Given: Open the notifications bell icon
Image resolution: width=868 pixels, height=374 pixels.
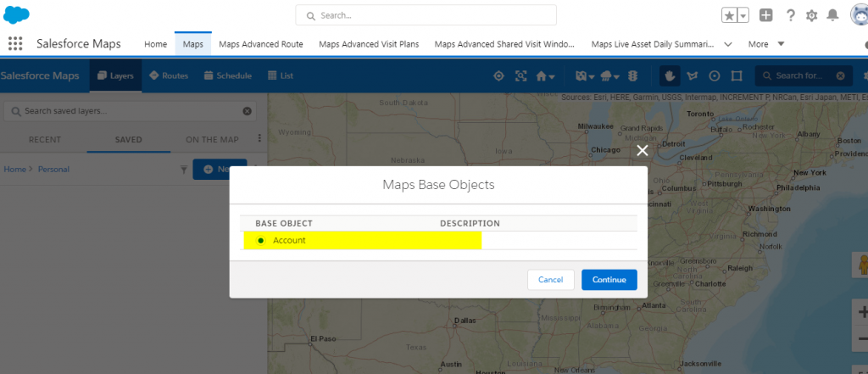Looking at the screenshot, I should 832,15.
